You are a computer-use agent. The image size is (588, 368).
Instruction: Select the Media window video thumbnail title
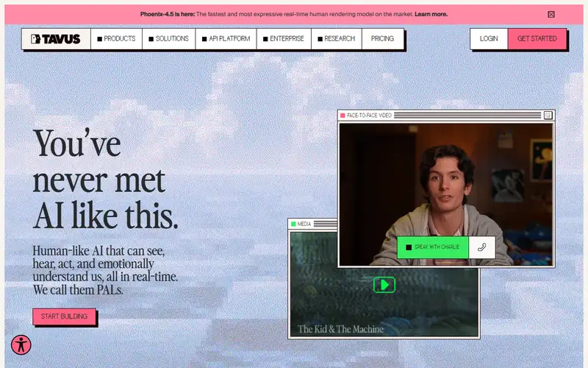(340, 329)
